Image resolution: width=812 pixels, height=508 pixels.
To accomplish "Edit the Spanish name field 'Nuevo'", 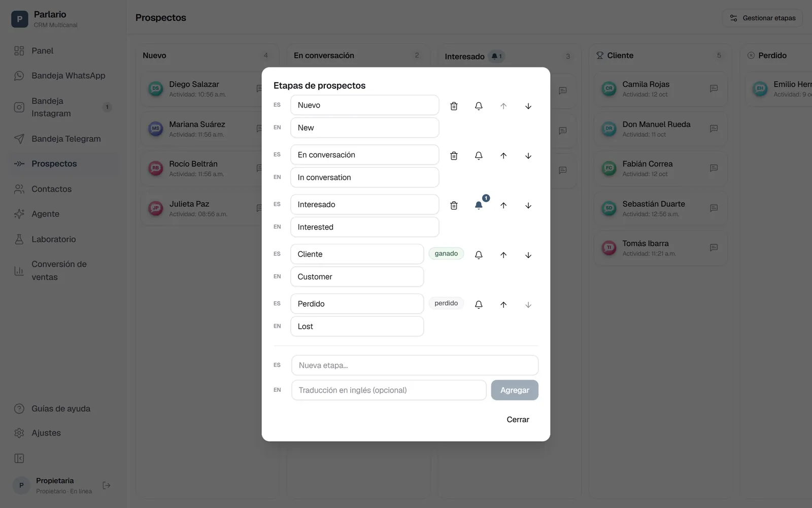I will click(x=364, y=105).
